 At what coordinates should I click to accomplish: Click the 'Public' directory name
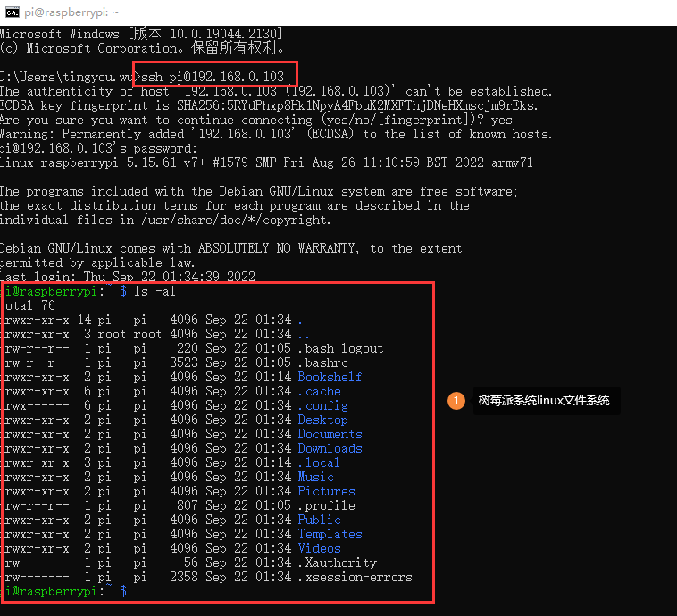[x=320, y=520]
